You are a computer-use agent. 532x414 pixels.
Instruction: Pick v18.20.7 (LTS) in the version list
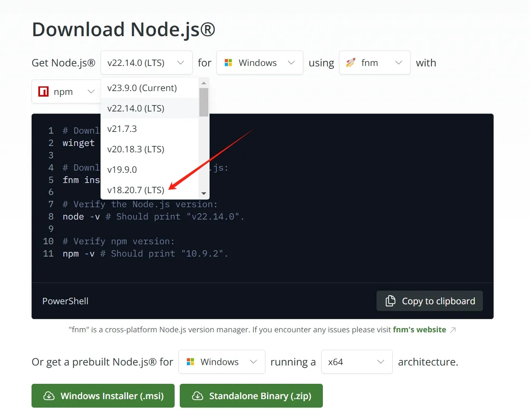150,190
